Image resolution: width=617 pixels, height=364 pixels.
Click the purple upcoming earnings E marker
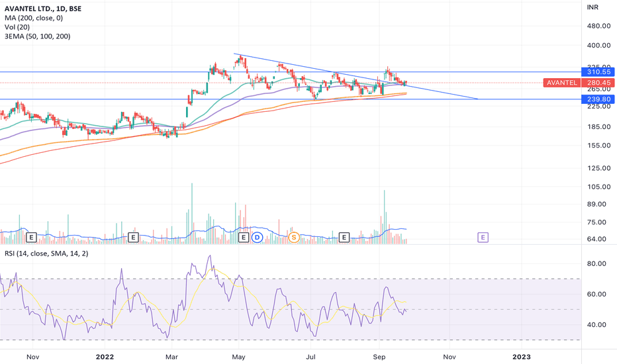click(x=483, y=238)
